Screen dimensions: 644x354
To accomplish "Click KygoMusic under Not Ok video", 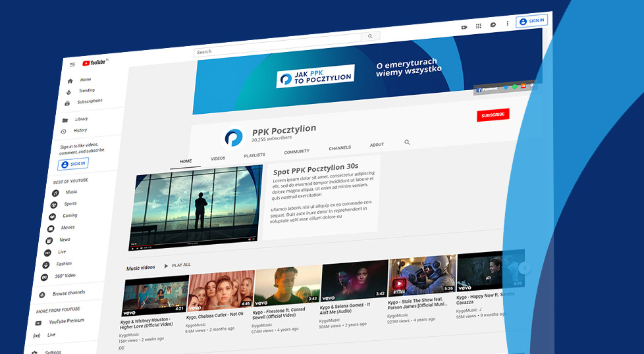I will [196, 325].
